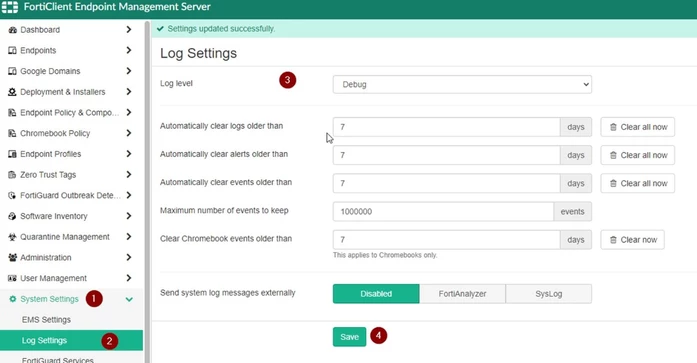Expand the Administration chevron
The width and height of the screenshot is (697, 363).
[128, 257]
